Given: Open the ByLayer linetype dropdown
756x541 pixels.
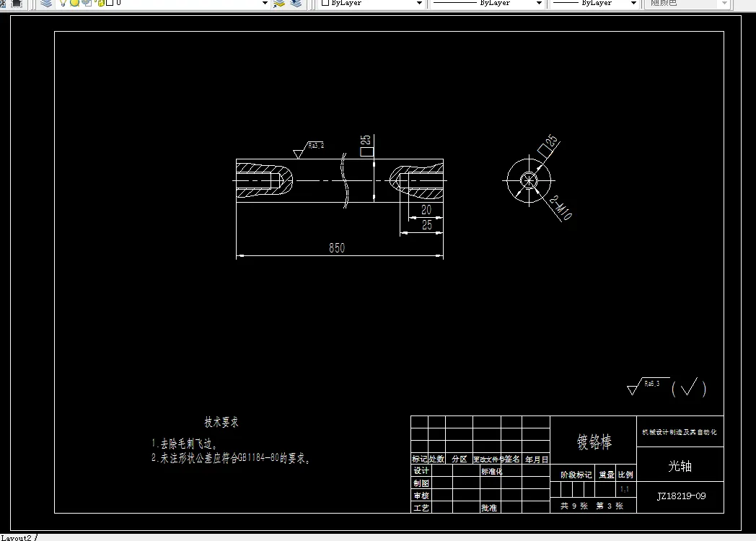Looking at the screenshot, I should click(x=539, y=4).
